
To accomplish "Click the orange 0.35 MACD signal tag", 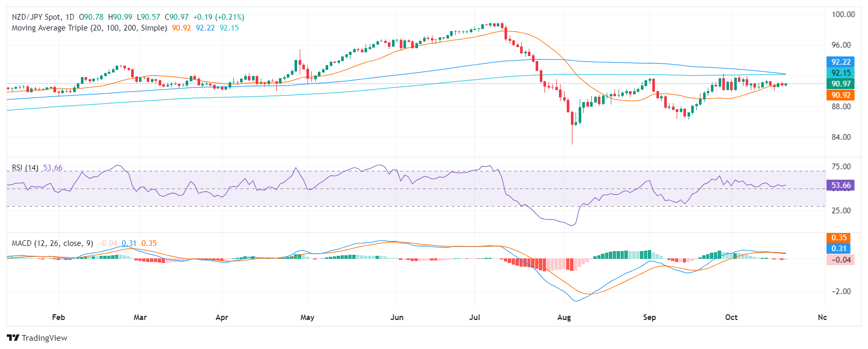I will [838, 238].
